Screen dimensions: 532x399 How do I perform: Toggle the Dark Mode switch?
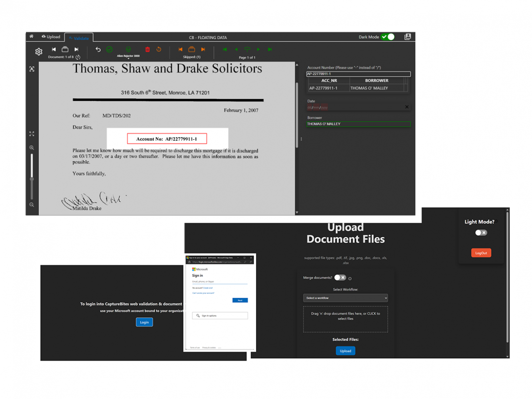tap(388, 37)
